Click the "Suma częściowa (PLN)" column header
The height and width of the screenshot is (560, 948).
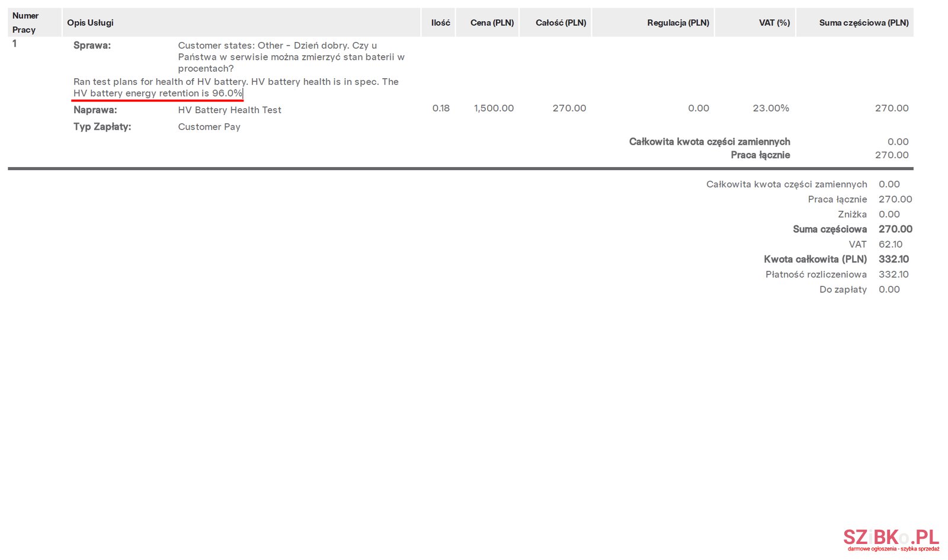863,23
